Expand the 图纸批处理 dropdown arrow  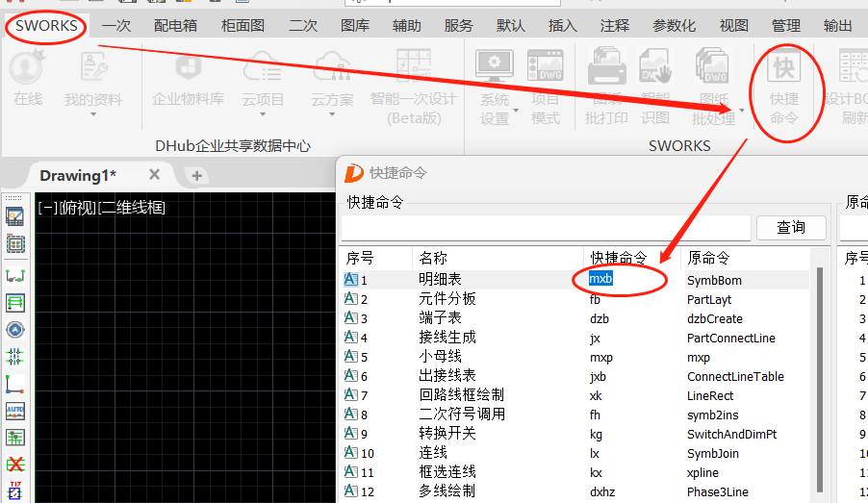click(x=742, y=110)
